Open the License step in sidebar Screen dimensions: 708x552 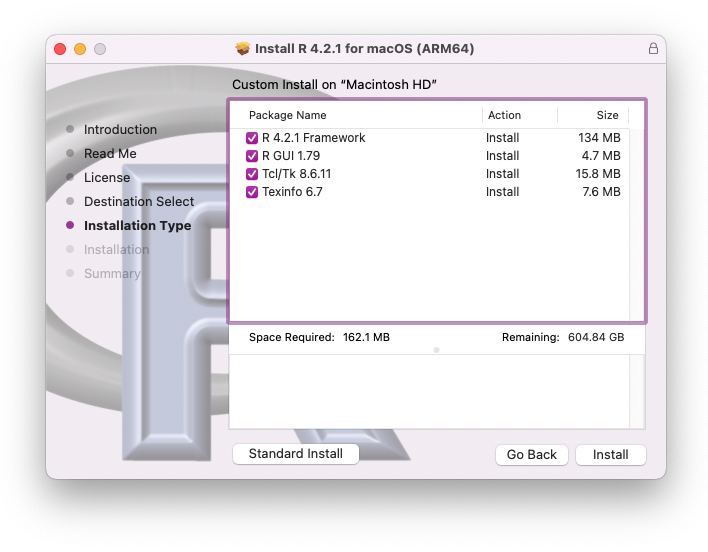107,178
